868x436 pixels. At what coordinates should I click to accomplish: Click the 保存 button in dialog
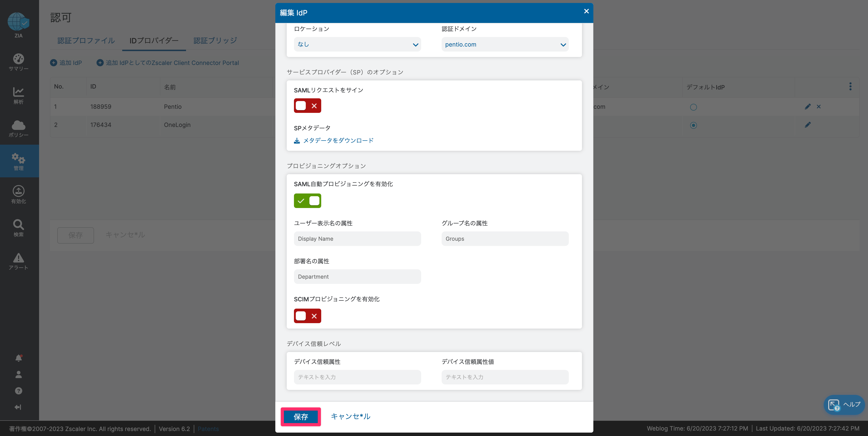coord(301,417)
